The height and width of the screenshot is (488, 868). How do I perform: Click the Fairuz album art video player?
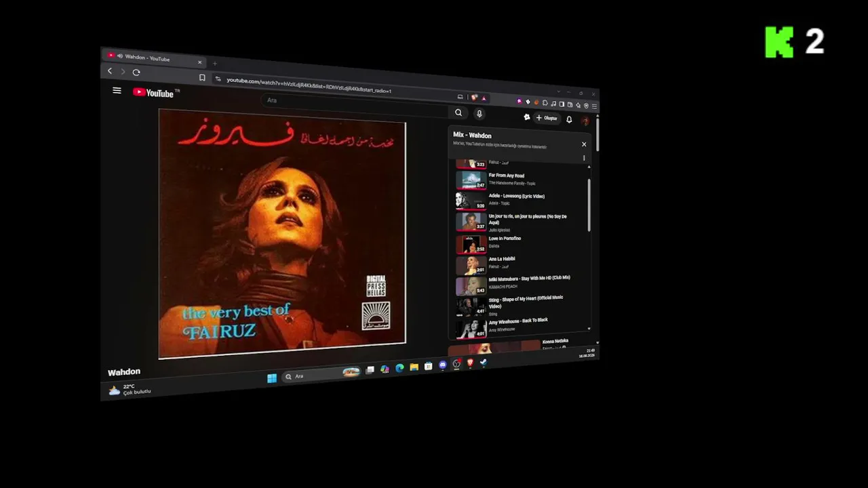click(x=282, y=235)
